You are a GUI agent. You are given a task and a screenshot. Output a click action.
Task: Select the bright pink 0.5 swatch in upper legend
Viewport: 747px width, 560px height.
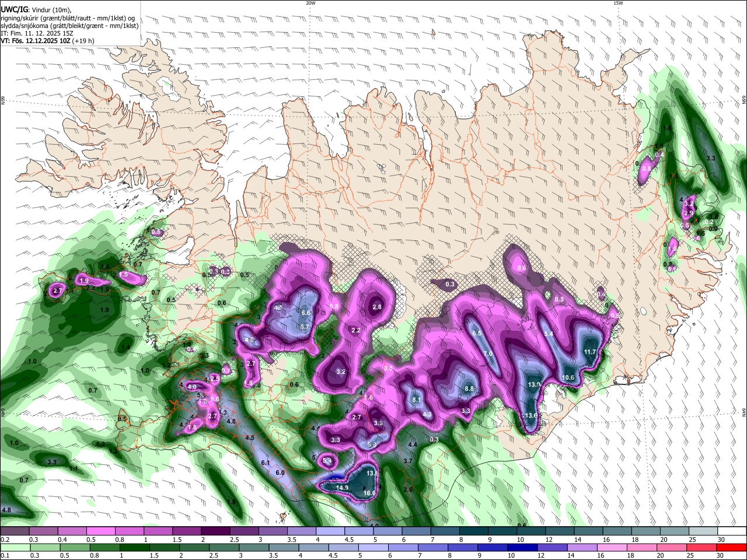pyautogui.click(x=100, y=531)
